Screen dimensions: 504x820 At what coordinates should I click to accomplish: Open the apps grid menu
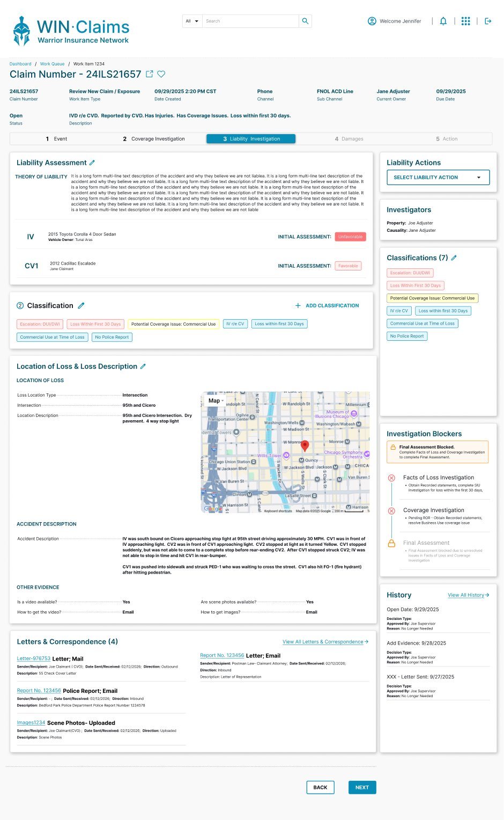(x=465, y=21)
